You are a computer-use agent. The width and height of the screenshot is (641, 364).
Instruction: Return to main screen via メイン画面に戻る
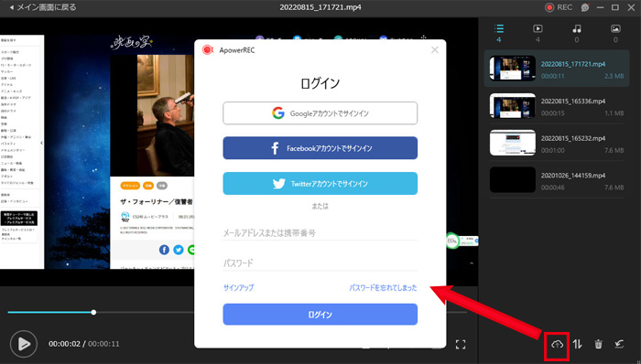pos(42,7)
